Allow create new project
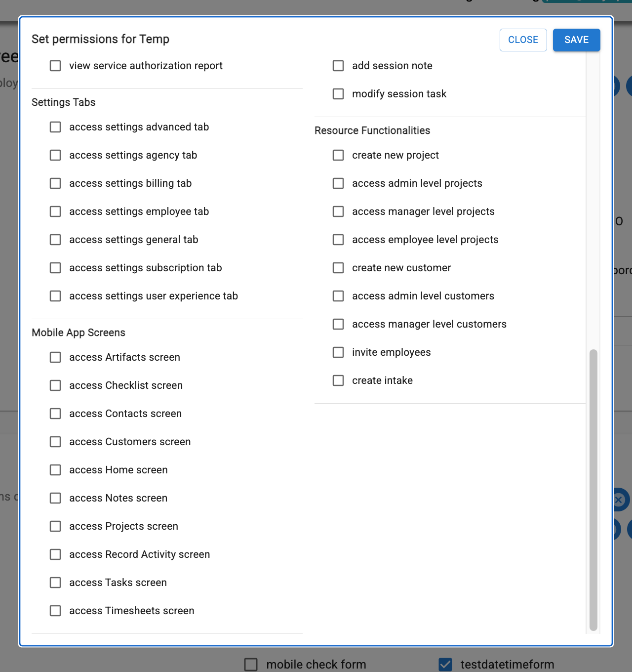This screenshot has width=632, height=672. 338,155
